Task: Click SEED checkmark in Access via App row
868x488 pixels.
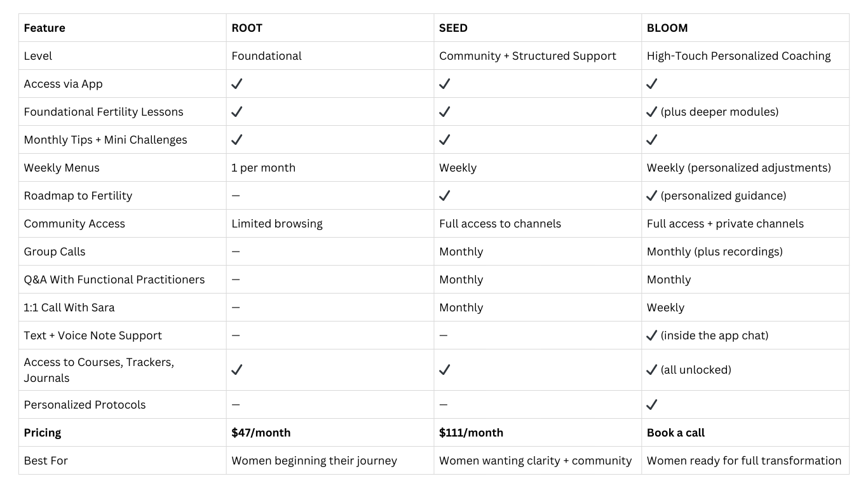Action: (x=445, y=84)
